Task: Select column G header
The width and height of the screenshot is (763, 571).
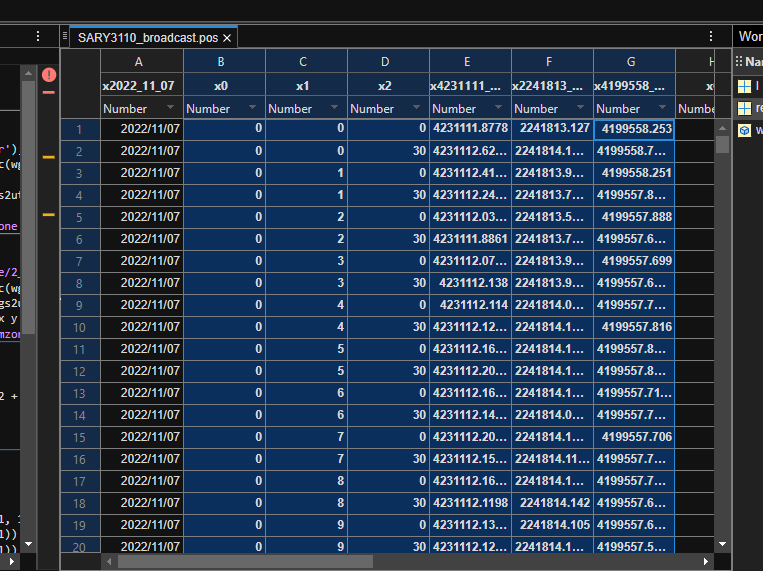Action: pos(634,61)
